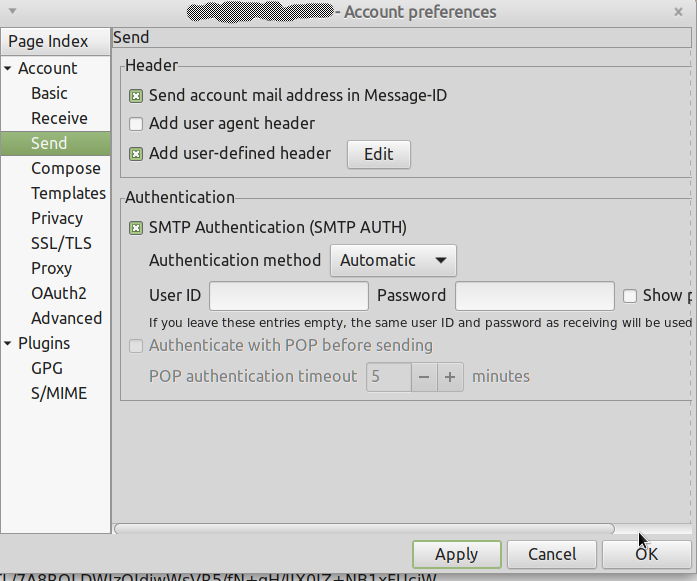This screenshot has width=697, height=581.
Task: Open window menu arrow in title bar
Action: [11, 11]
